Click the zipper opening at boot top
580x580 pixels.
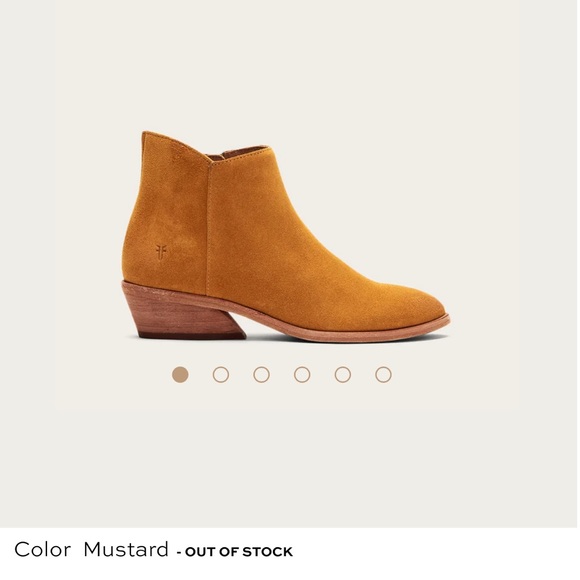tap(239, 153)
